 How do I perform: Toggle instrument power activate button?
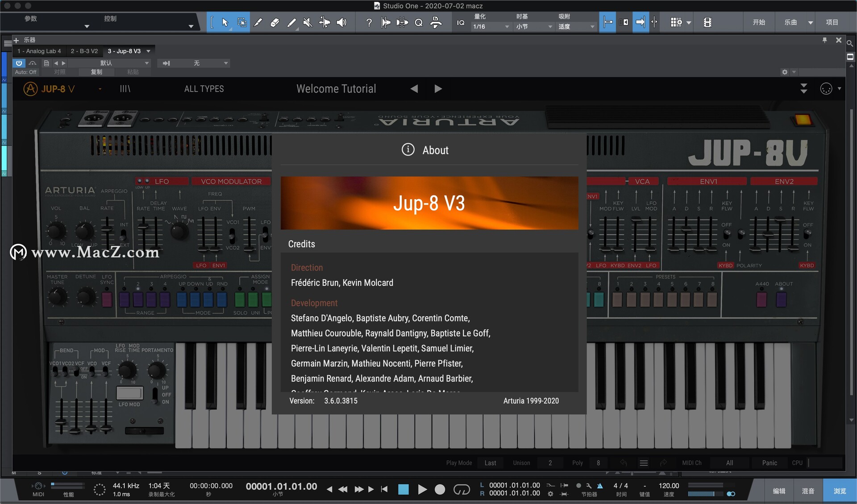19,63
